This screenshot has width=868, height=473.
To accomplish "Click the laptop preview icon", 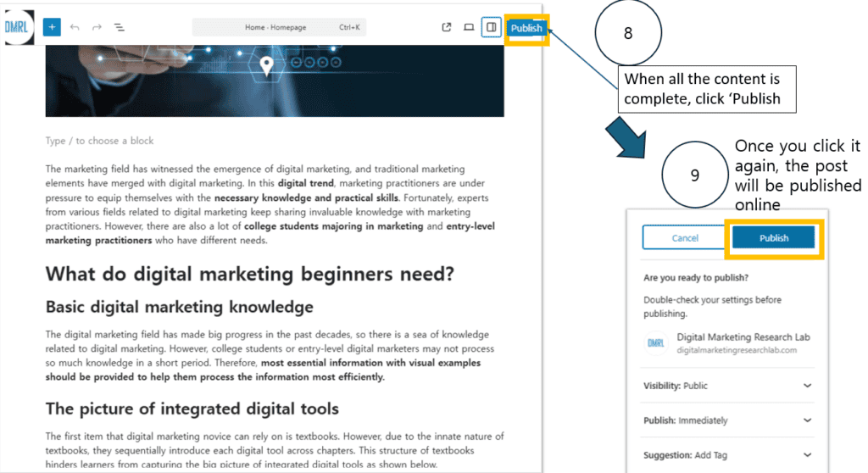I will point(468,27).
